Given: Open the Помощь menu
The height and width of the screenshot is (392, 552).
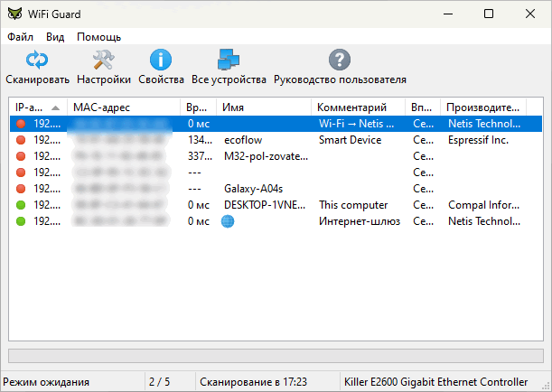Looking at the screenshot, I should coord(98,37).
